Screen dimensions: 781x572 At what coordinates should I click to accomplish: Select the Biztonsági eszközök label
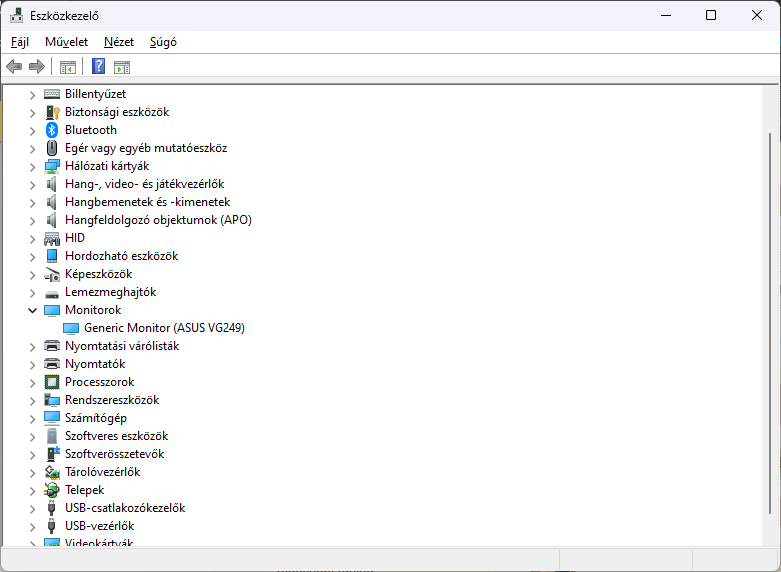pyautogui.click(x=117, y=112)
